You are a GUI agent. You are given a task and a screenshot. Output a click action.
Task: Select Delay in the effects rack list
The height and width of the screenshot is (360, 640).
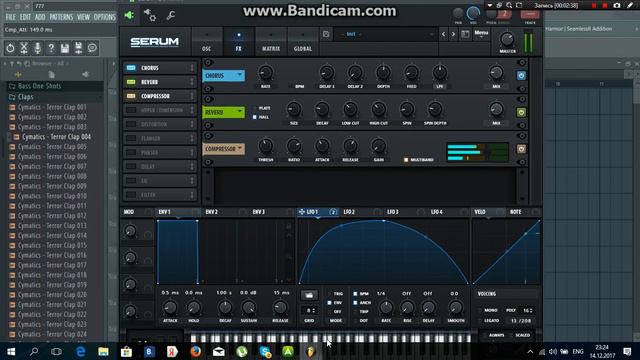point(160,167)
